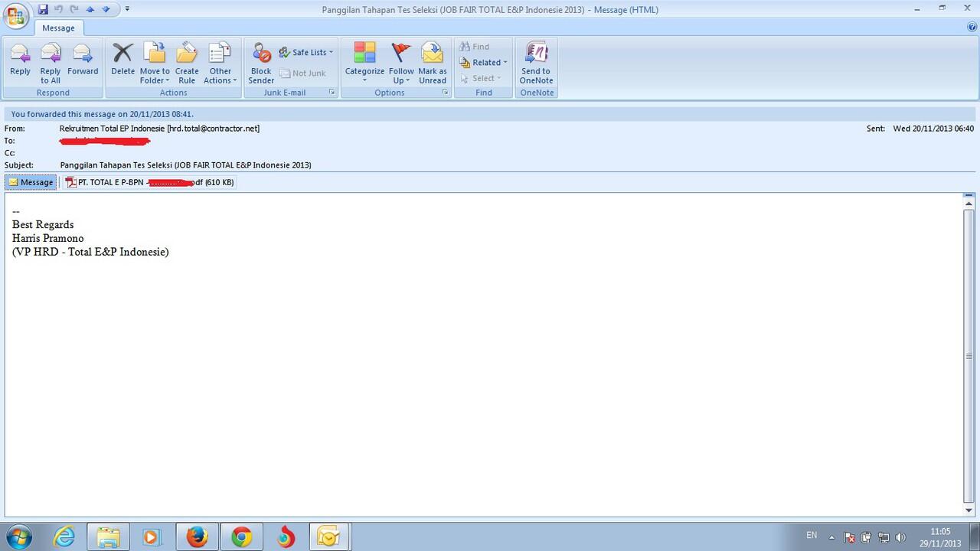Image resolution: width=980 pixels, height=551 pixels.
Task: Open the Categorize color menu
Action: [364, 62]
